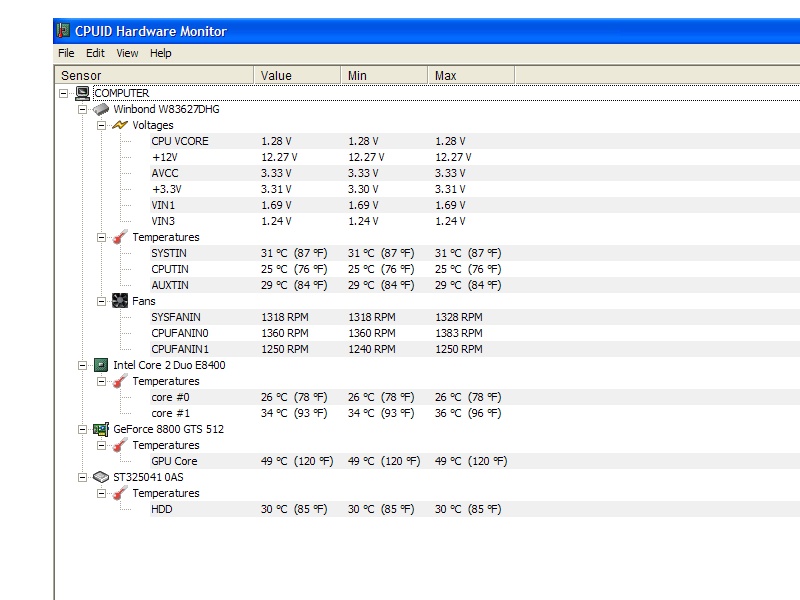800x600 pixels.
Task: Click the GeForce 8800 GTS 512 label
Action: [168, 429]
